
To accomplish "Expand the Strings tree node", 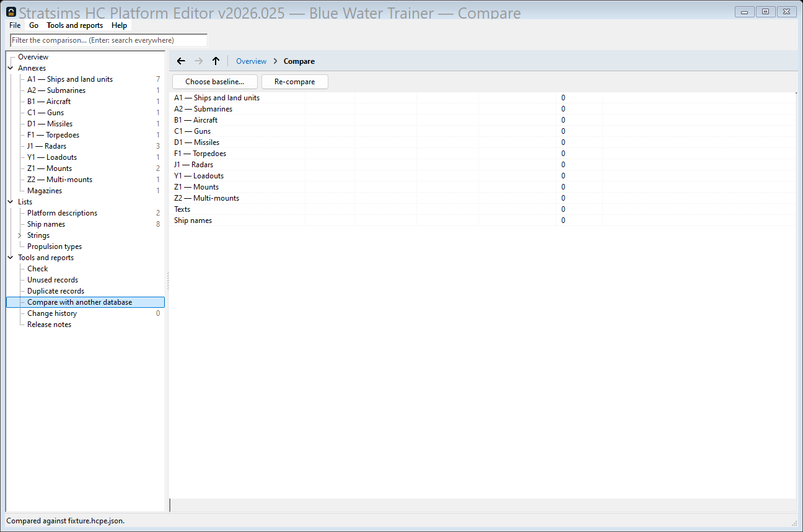I will click(20, 235).
